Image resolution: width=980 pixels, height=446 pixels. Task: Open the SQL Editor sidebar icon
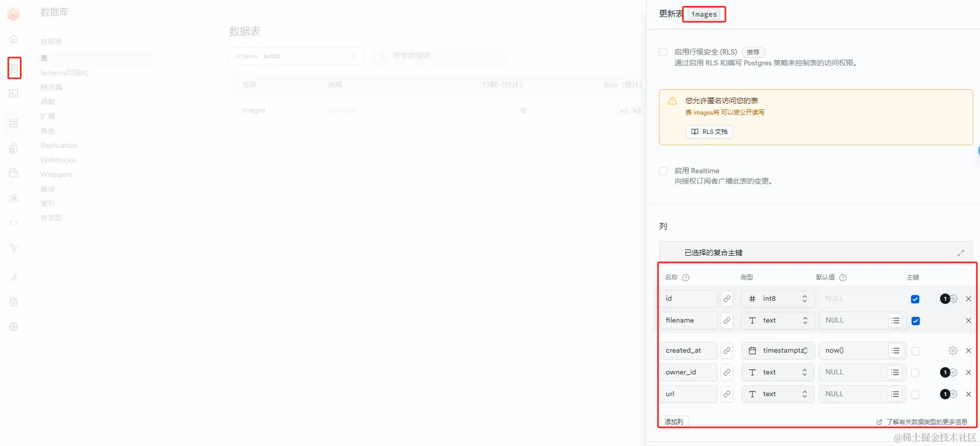pyautogui.click(x=14, y=93)
